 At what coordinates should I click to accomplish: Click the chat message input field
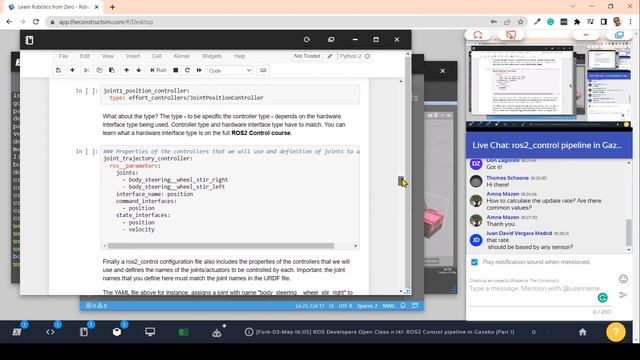[x=534, y=289]
